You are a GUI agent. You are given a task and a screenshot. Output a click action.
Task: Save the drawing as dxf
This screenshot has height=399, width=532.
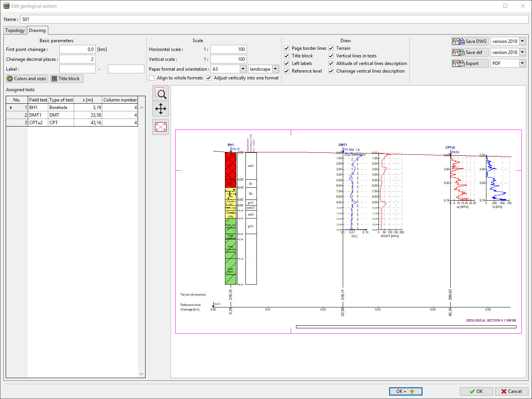470,52
